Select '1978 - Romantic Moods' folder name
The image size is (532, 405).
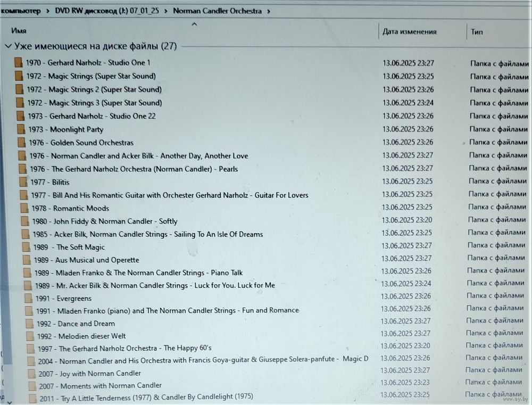(71, 208)
